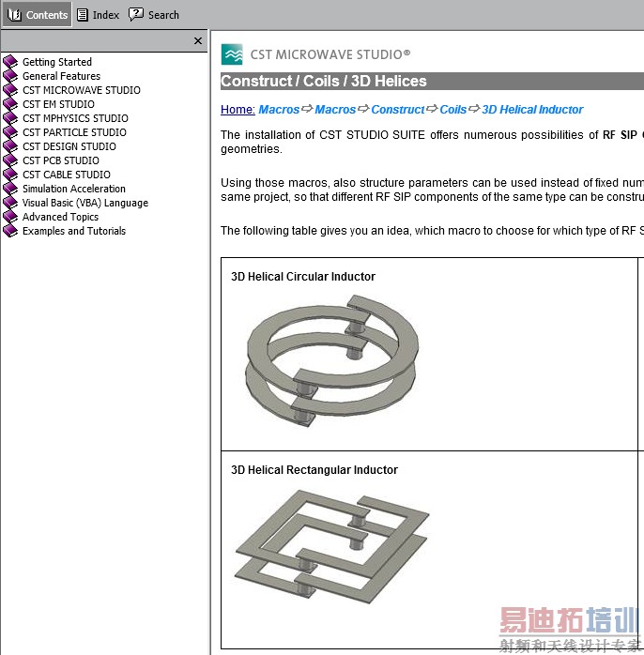Click the circular helical inductor image
Viewport: 644px width, 655px height.
click(x=332, y=361)
